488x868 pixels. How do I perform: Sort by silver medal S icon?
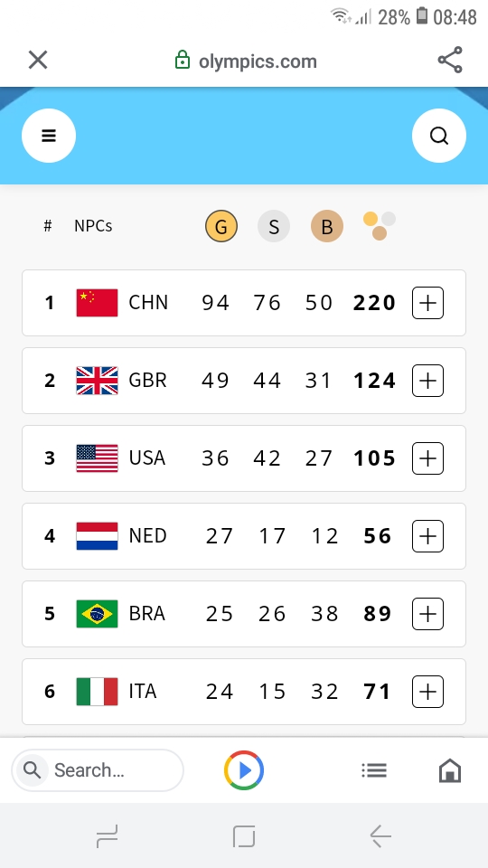274,226
